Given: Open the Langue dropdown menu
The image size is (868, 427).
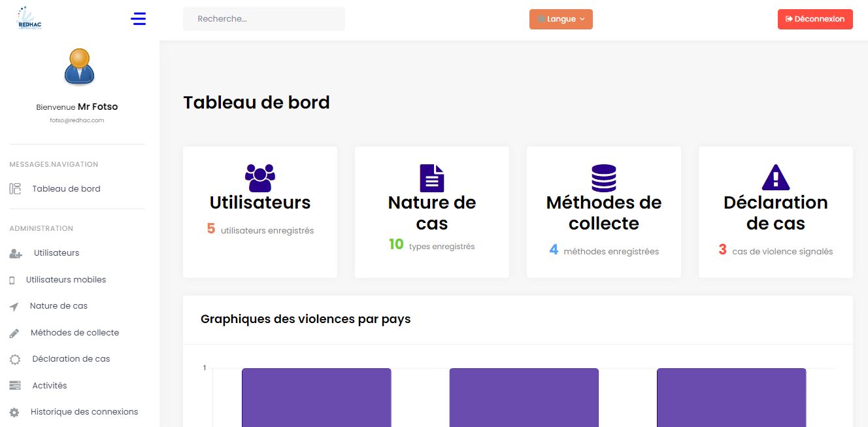Looking at the screenshot, I should point(560,19).
